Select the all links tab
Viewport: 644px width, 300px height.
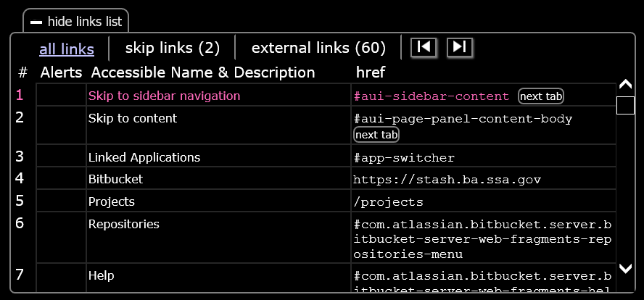pyautogui.click(x=67, y=49)
